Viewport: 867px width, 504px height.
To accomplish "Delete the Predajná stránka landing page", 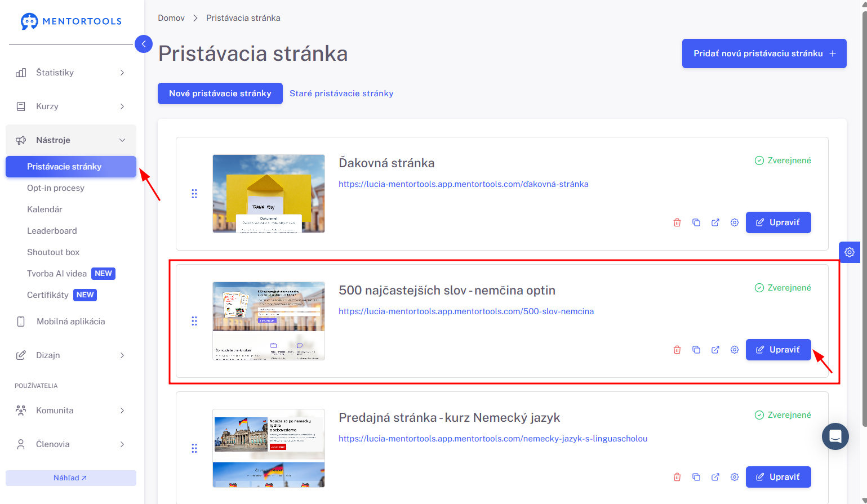I will pyautogui.click(x=677, y=477).
